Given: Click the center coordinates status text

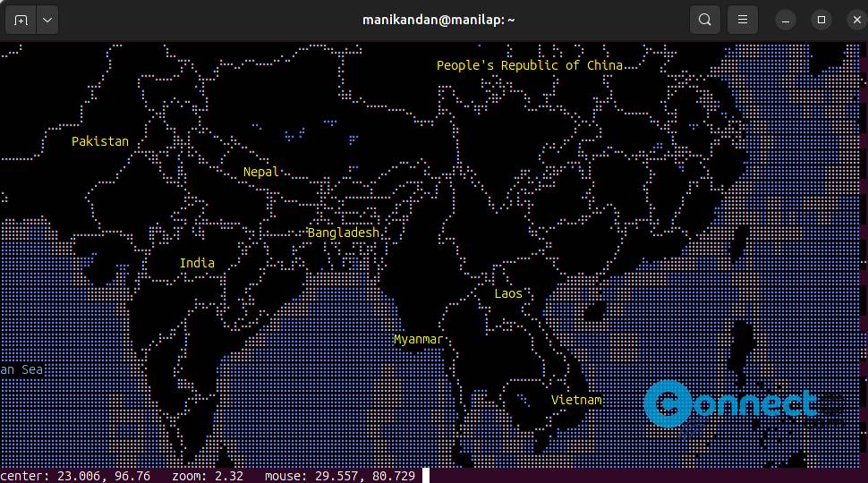Looking at the screenshot, I should tap(75, 477).
